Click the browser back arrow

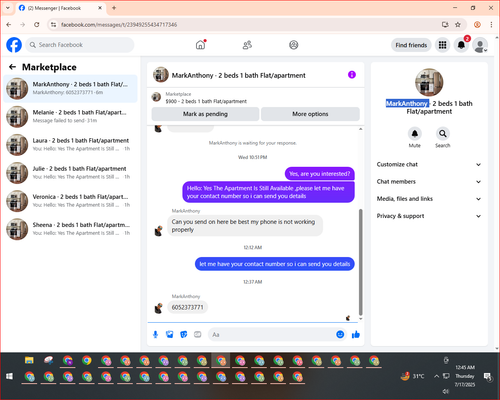[9, 25]
